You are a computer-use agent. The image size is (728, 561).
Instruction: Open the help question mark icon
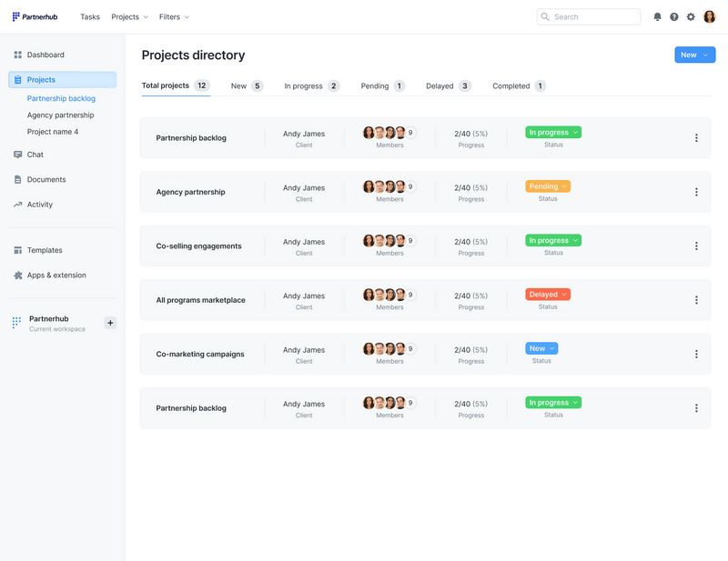pos(674,17)
